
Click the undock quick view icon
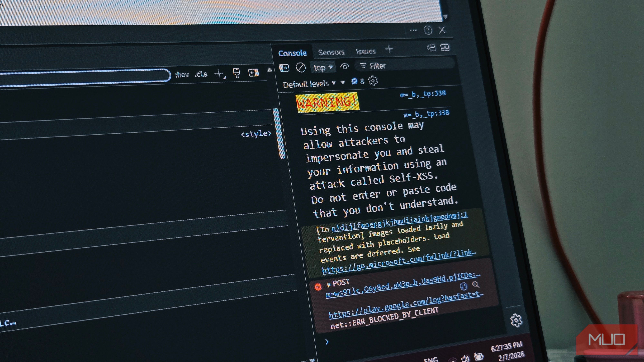point(431,48)
